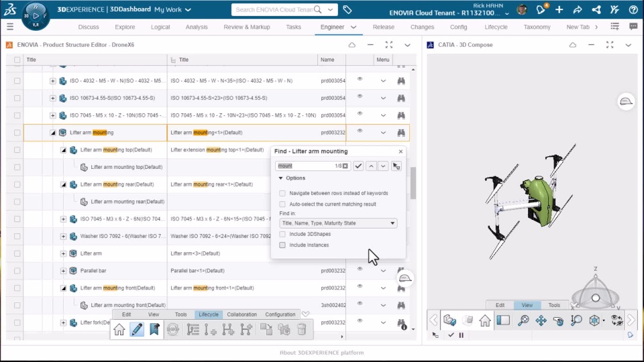Open the help question mark icon
The width and height of the screenshot is (644, 362).
pos(633,9)
